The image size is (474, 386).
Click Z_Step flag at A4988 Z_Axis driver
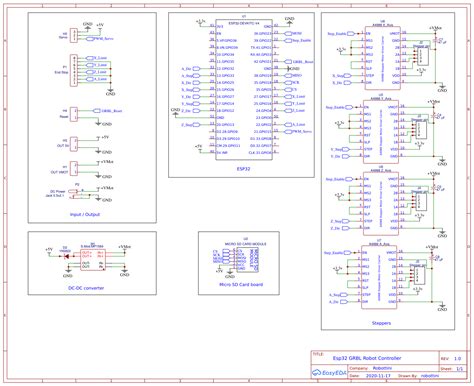[340, 221]
